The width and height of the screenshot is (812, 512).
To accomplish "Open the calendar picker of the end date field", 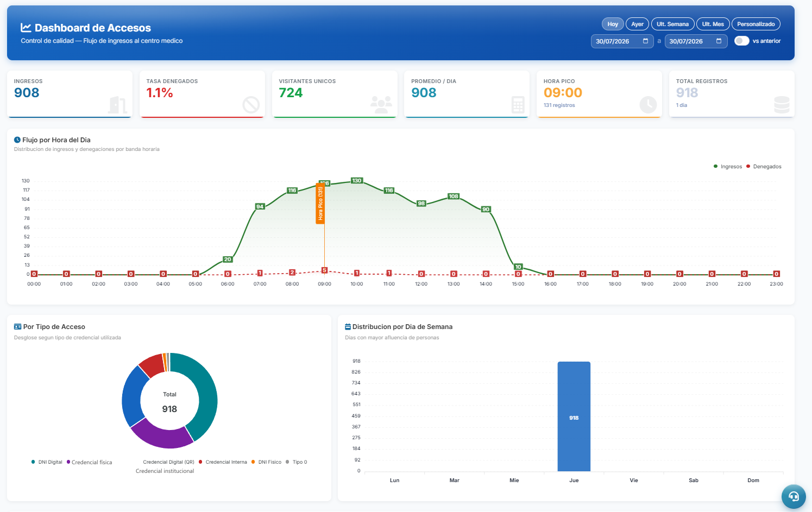I will click(x=719, y=41).
